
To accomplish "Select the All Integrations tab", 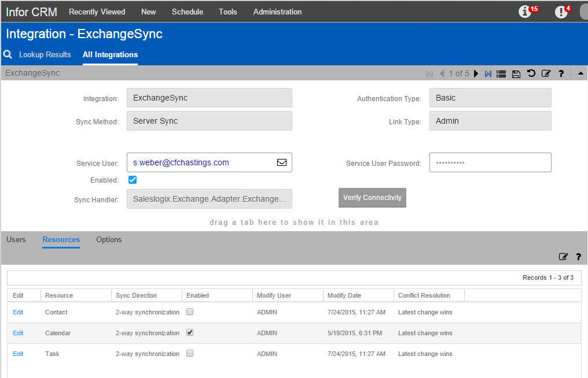I will click(x=110, y=55).
